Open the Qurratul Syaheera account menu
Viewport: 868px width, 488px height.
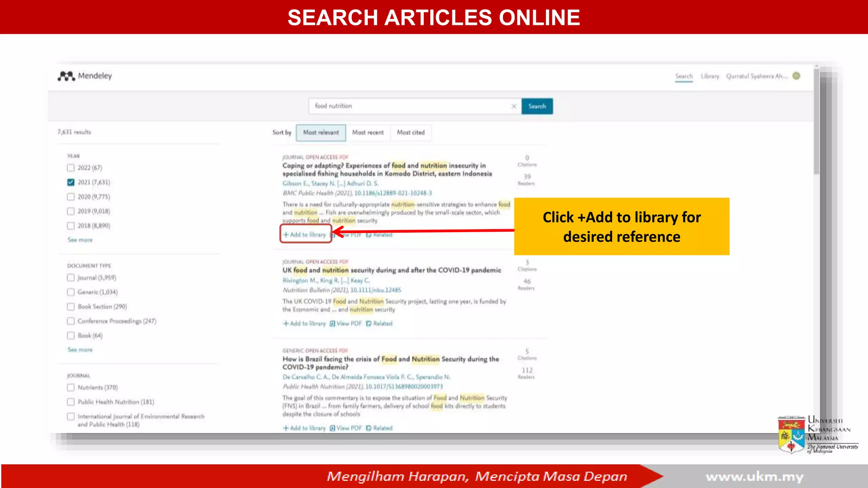click(757, 76)
